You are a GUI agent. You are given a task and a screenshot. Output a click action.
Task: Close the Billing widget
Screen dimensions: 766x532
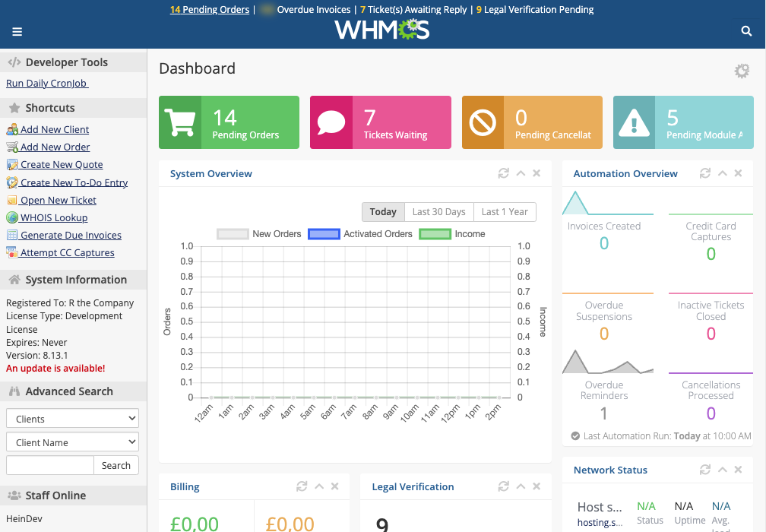[x=334, y=486]
